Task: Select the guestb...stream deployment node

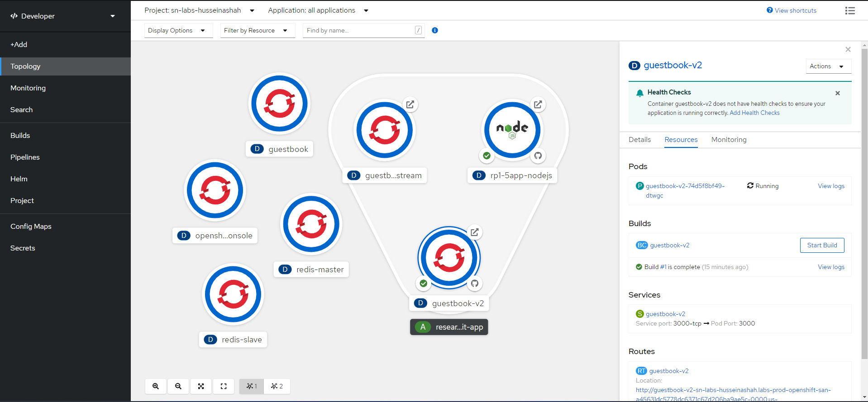Action: tap(385, 130)
